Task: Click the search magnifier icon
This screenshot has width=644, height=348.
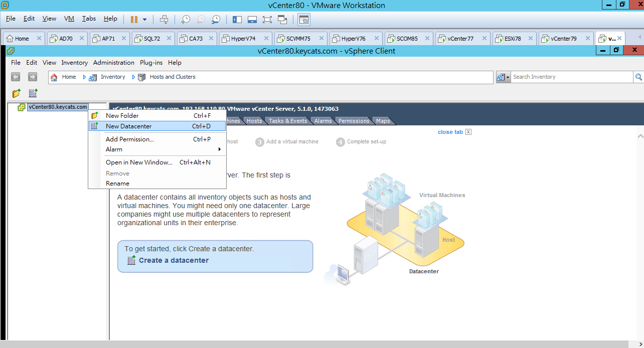Action: pyautogui.click(x=638, y=77)
